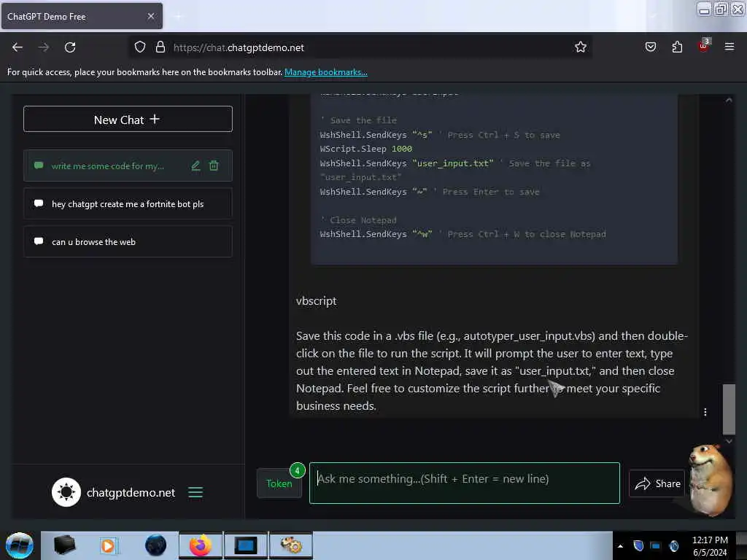Open 'write me some code for my...' chat
747x560 pixels.
(108, 166)
